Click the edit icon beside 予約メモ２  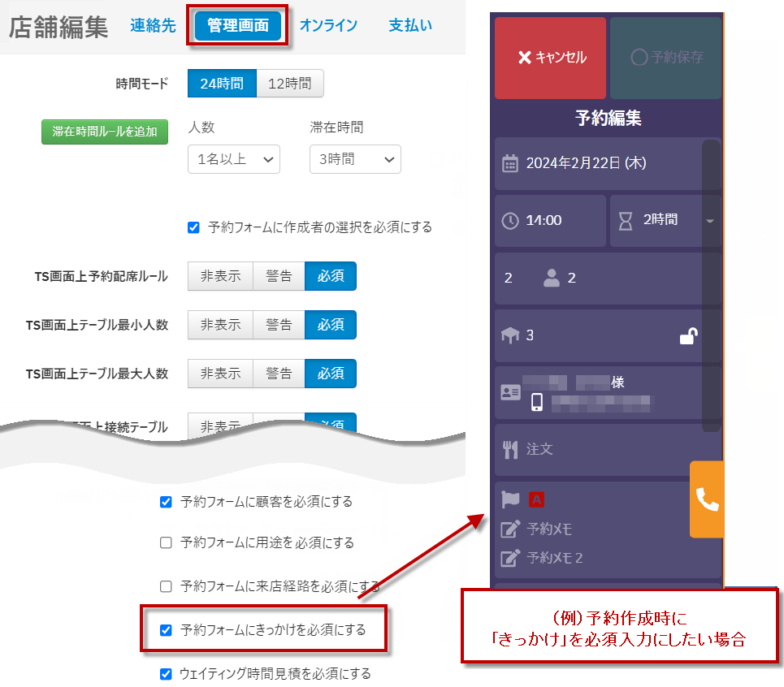click(x=510, y=558)
